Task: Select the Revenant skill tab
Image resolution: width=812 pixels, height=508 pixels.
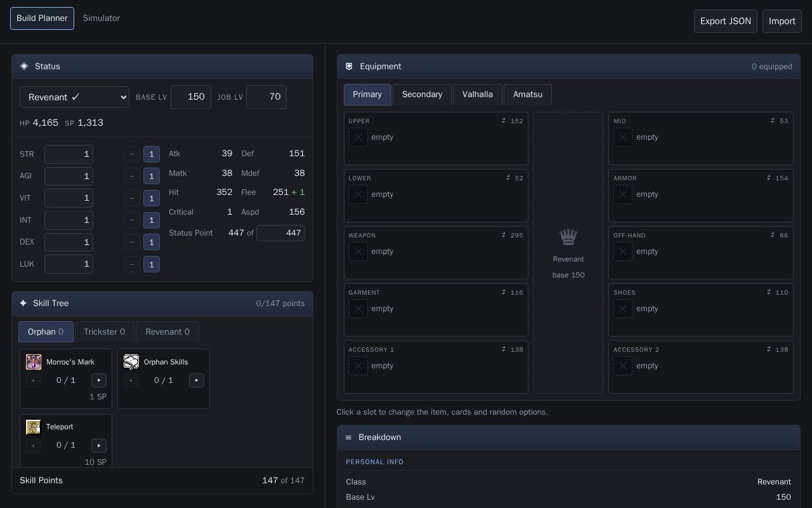Action: [x=167, y=331]
